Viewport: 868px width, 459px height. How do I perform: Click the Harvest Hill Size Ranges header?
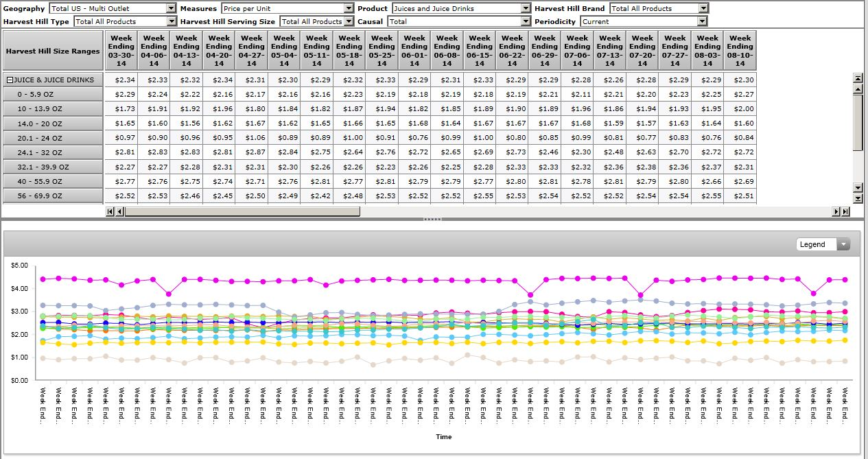[53, 51]
